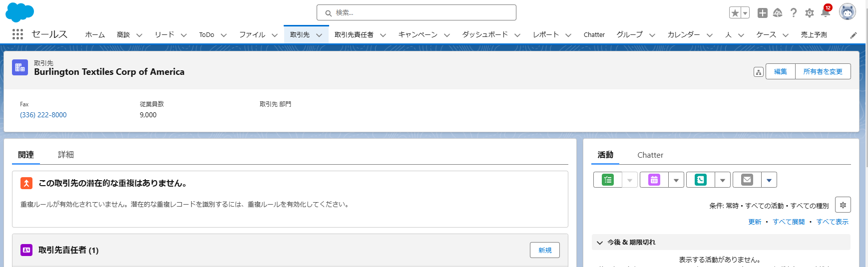Click the Fax number (336) 222-8000
The height and width of the screenshot is (267, 868).
(43, 115)
